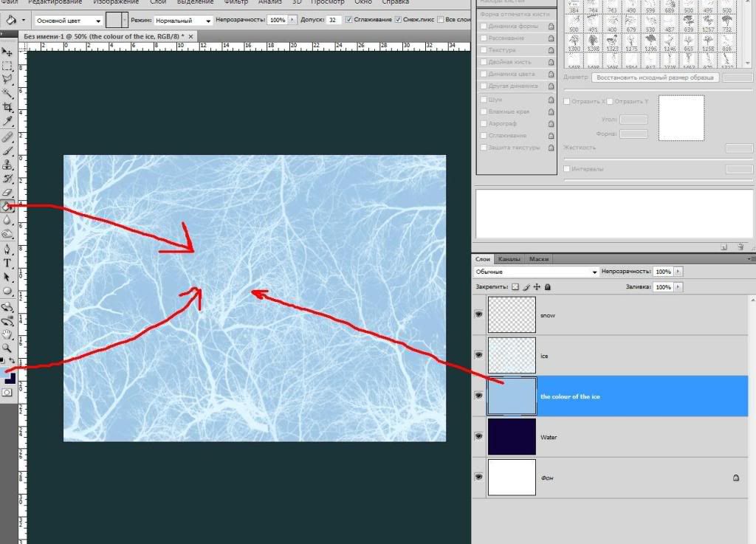Screen dimensions: 756x544
Task: Hide 'the colour of the ice' layer
Action: (478, 396)
